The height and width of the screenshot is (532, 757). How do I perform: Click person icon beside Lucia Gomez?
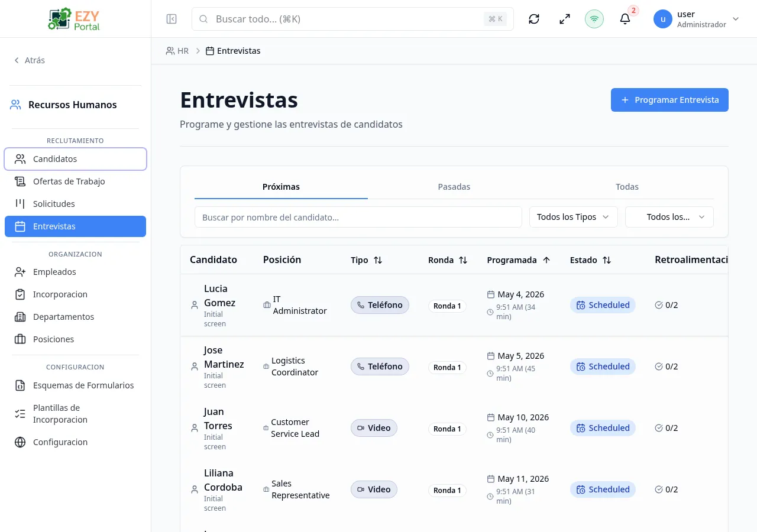tap(195, 305)
